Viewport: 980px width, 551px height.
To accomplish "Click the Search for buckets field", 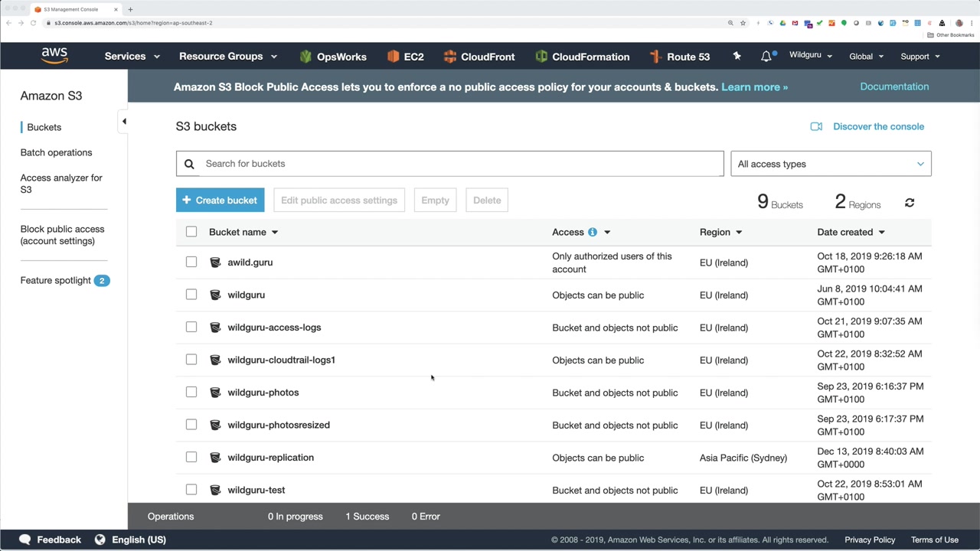I will 449,164.
